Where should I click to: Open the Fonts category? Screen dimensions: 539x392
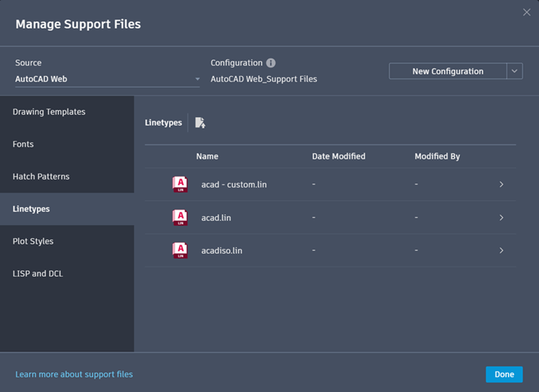click(x=23, y=144)
